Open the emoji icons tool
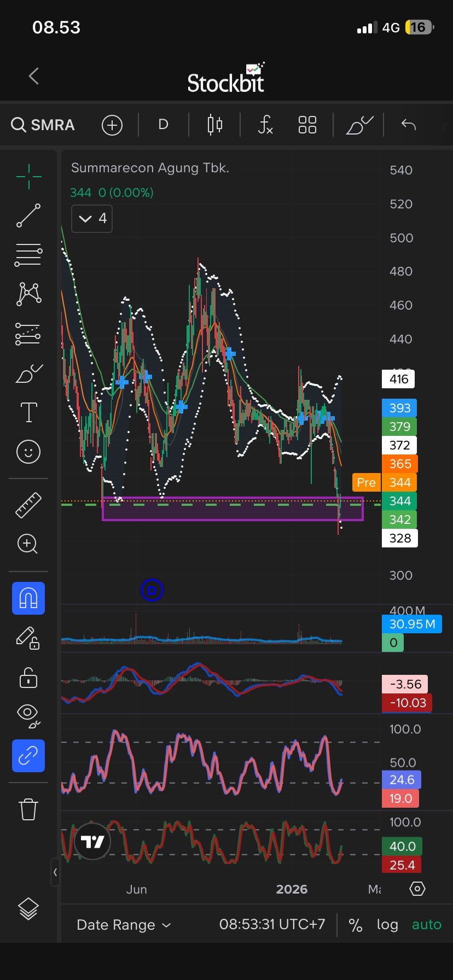 point(28,452)
